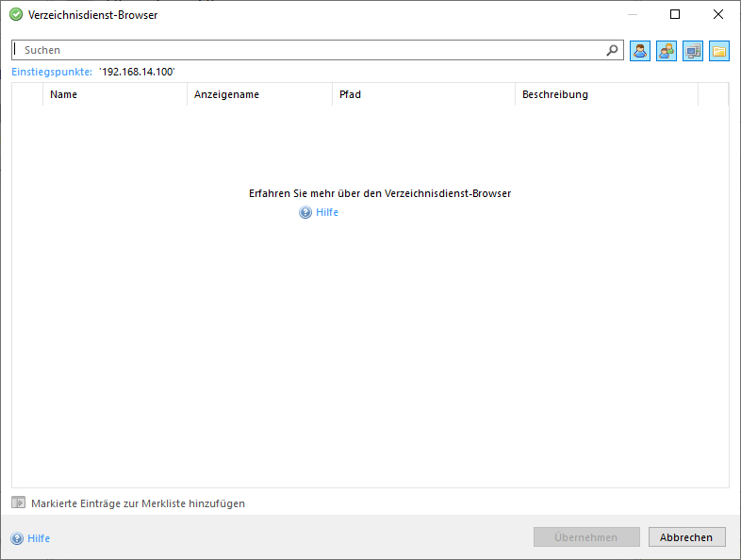Toggle the users filter icon
The height and width of the screenshot is (560, 741).
click(x=640, y=51)
